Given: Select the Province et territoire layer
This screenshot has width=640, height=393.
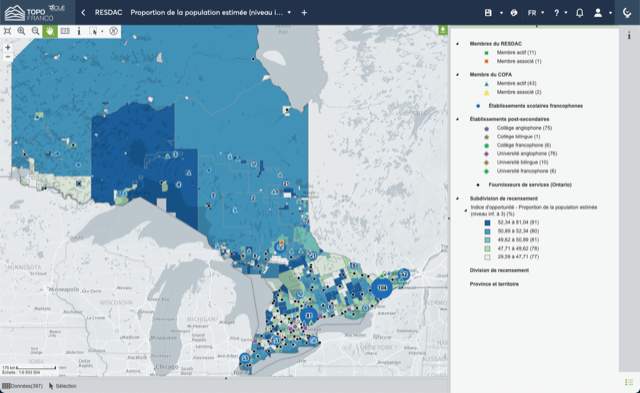Looking at the screenshot, I should coord(494,284).
